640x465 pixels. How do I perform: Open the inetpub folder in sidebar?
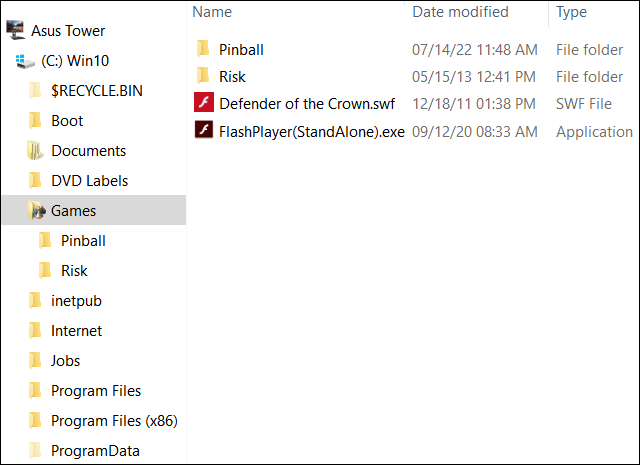(x=76, y=301)
